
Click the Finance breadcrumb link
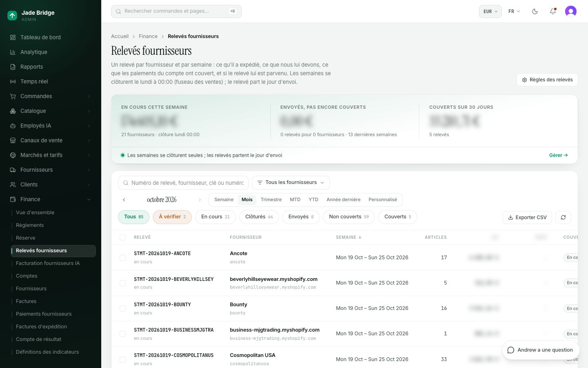[x=148, y=36]
